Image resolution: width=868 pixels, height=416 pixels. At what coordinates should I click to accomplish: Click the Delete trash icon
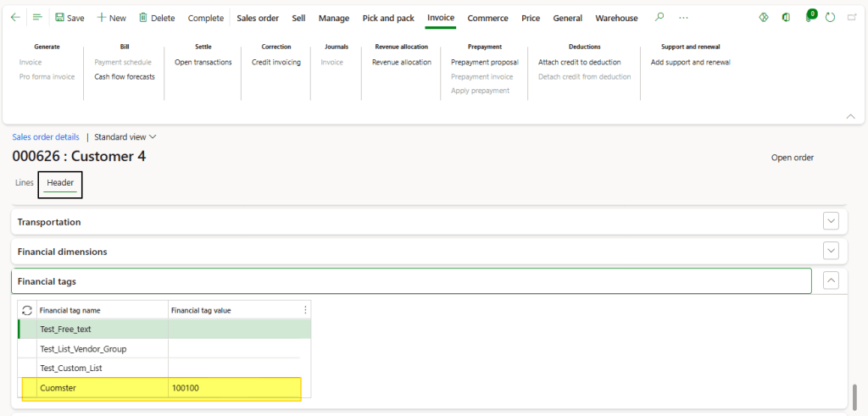tap(143, 18)
